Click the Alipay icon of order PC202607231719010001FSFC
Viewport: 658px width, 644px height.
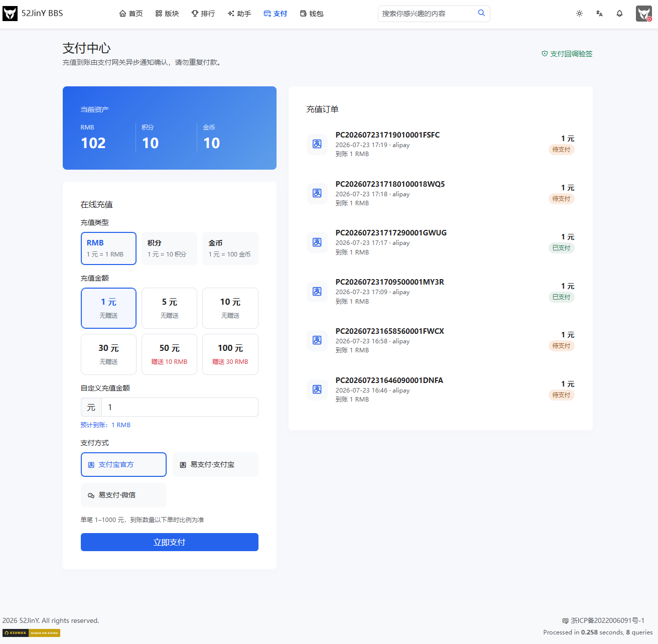[x=317, y=144]
